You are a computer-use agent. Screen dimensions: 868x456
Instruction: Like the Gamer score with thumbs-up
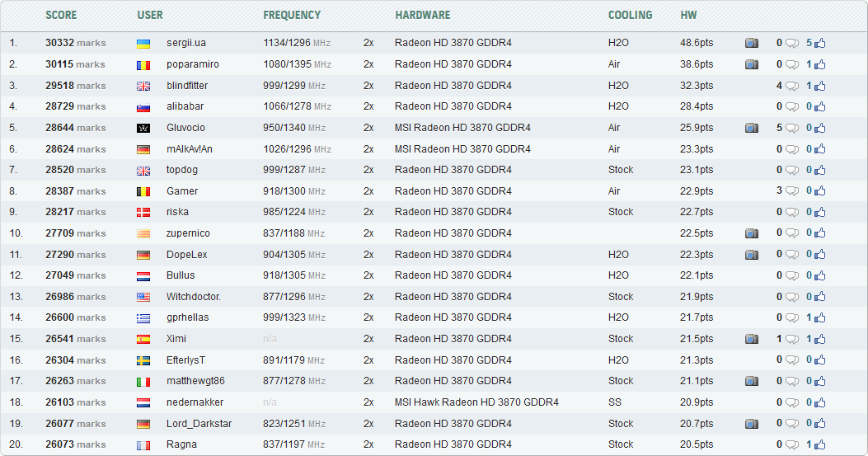pyautogui.click(x=820, y=191)
